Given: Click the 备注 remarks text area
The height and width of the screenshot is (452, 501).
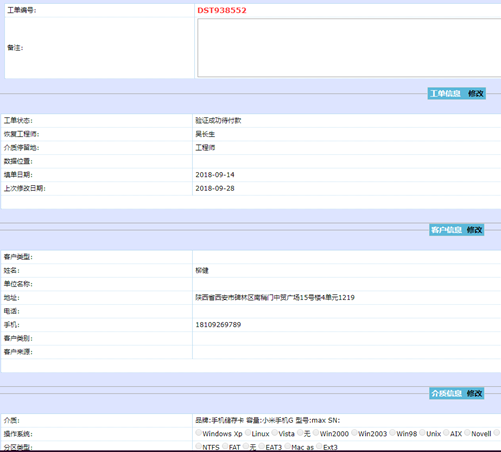Looking at the screenshot, I should tap(349, 48).
